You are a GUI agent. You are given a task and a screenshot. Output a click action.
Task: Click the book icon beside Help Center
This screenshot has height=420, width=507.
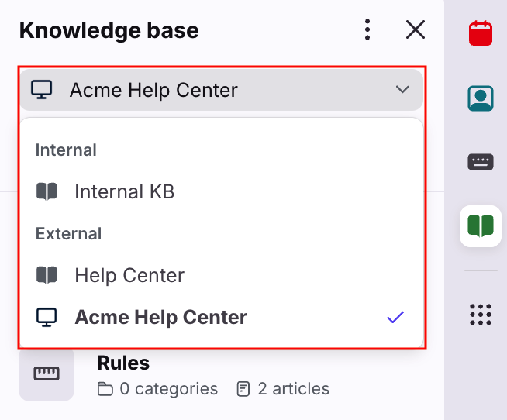tap(47, 275)
